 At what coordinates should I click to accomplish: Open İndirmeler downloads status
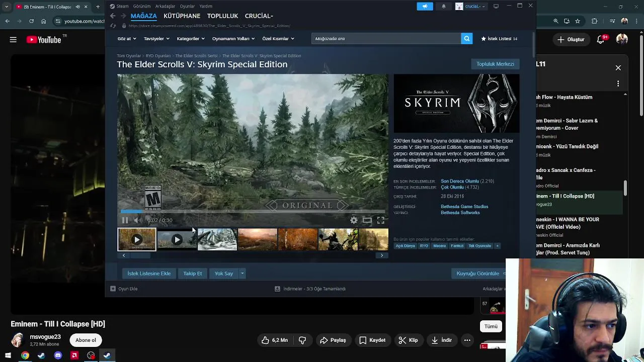click(x=310, y=289)
